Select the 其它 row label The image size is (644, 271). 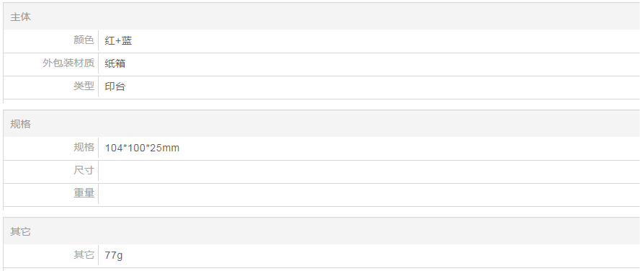coord(84,255)
